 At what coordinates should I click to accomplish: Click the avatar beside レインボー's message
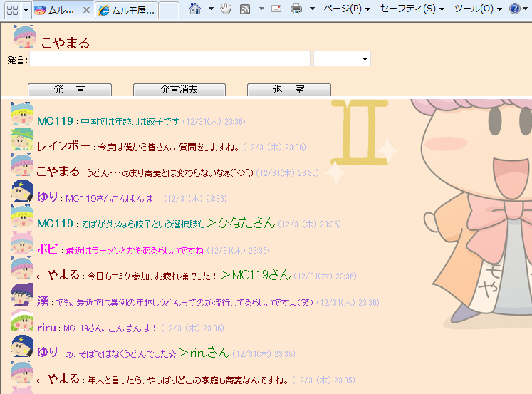tap(22, 145)
